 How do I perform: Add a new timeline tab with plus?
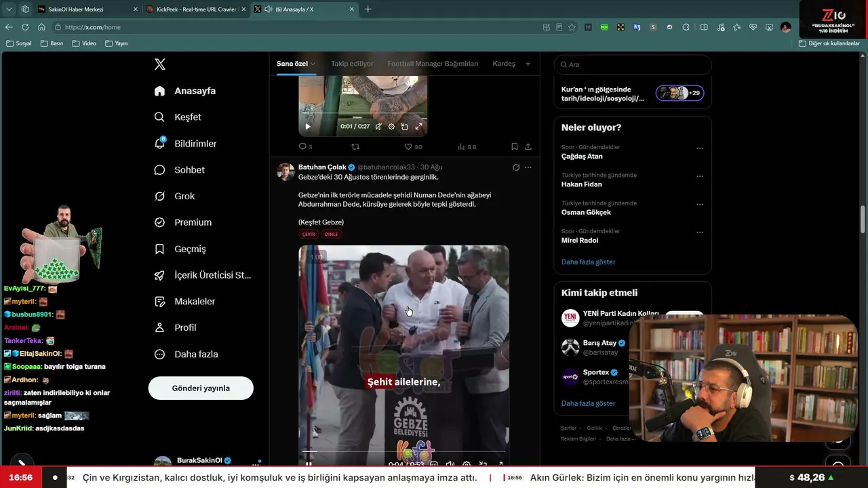(x=528, y=64)
